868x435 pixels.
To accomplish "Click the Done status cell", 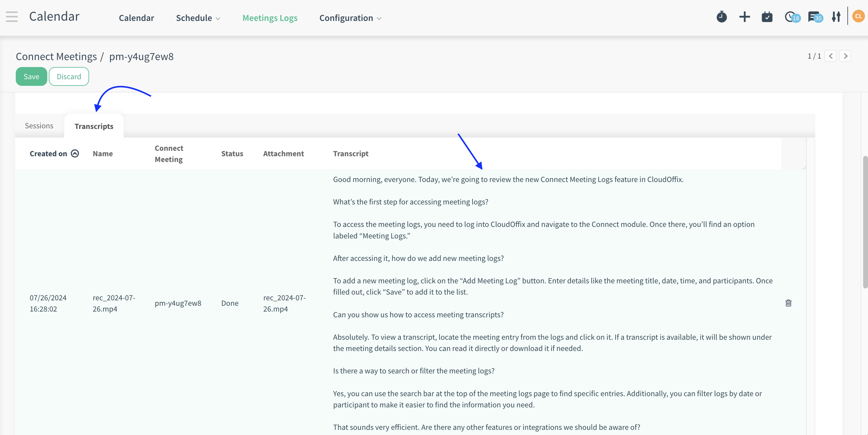I will tap(230, 303).
